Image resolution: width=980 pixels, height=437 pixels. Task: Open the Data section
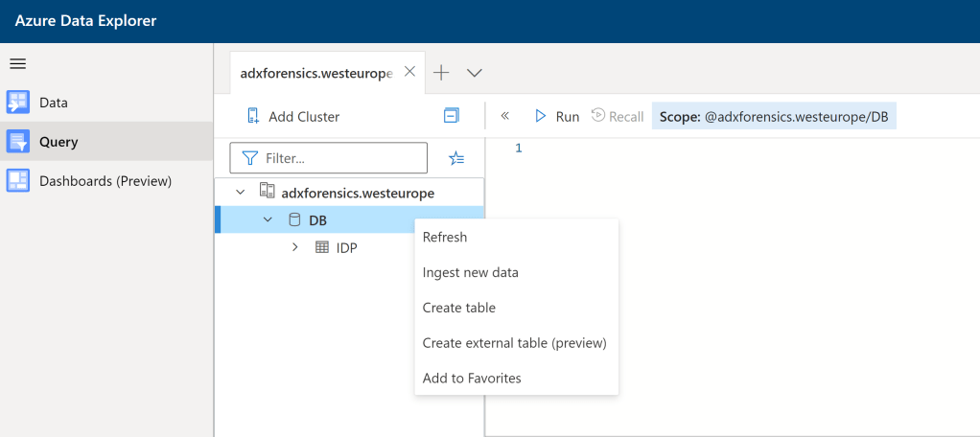53,103
